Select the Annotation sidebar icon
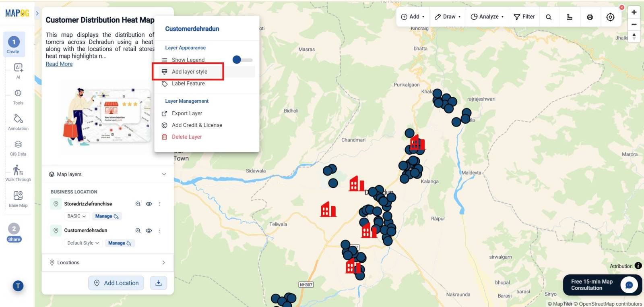This screenshot has height=307, width=644. (x=18, y=122)
